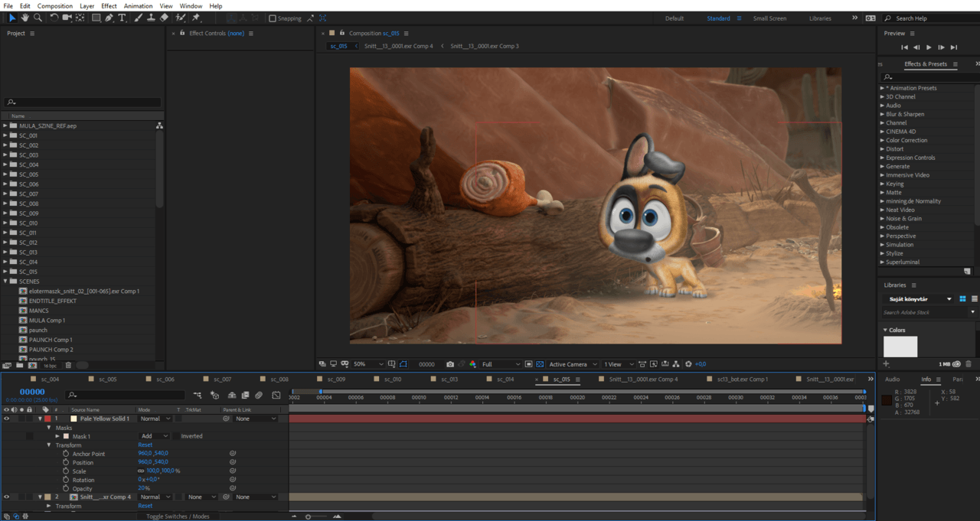Switch to the sc_014 timeline tab
The image size is (980, 521).
click(x=505, y=379)
